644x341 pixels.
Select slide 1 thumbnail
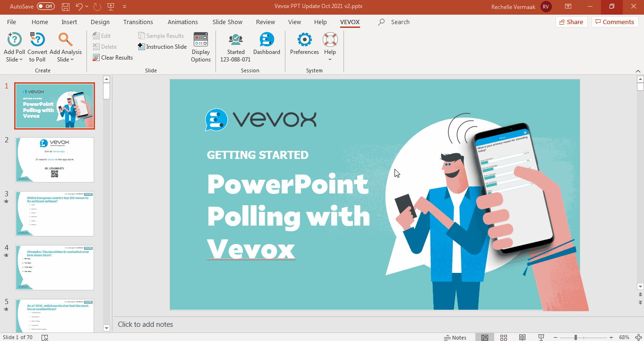click(54, 106)
